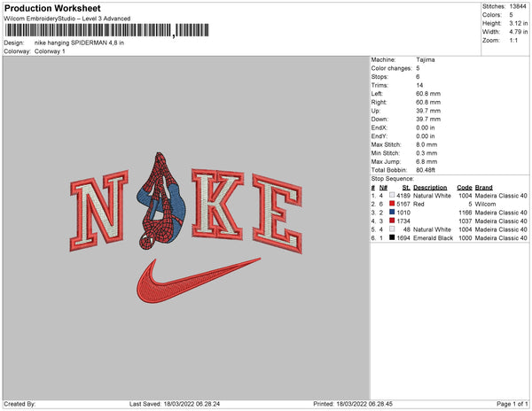Click the Zoom value '1:1'
This screenshot has height=411, width=532.
[513, 41]
